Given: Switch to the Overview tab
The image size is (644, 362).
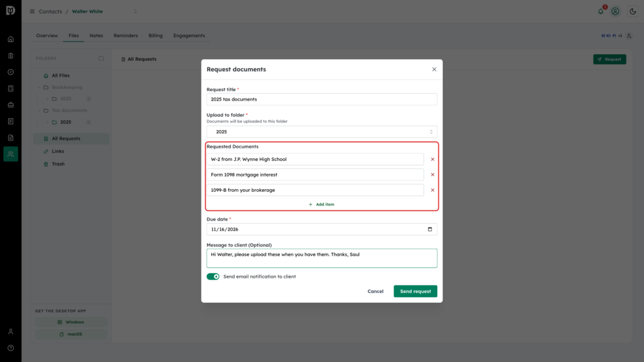Looking at the screenshot, I should coord(47,36).
